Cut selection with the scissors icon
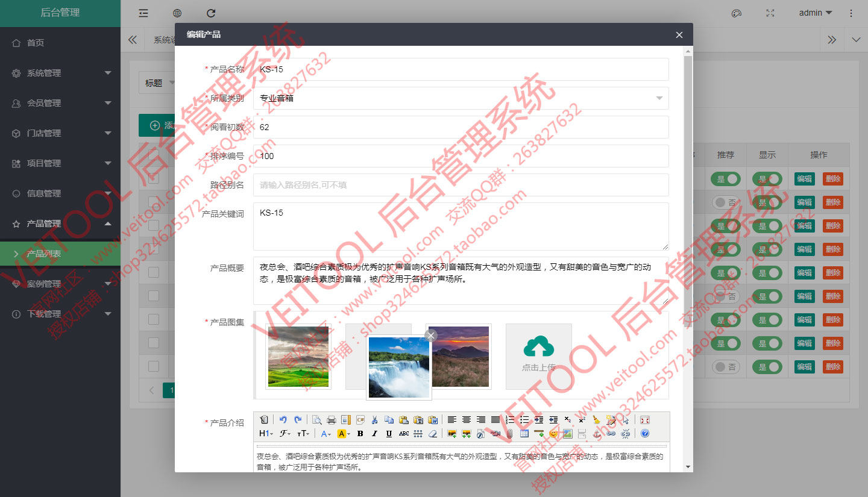 tap(375, 420)
